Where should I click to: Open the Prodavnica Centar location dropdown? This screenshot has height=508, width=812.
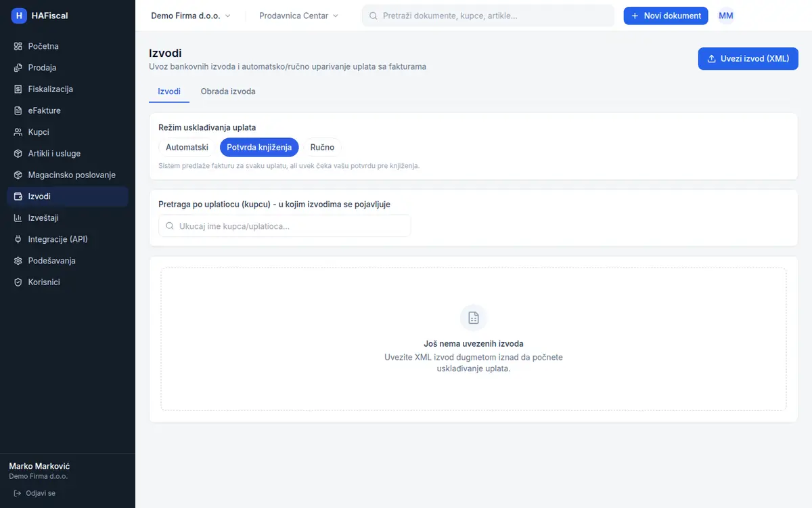pyautogui.click(x=298, y=16)
